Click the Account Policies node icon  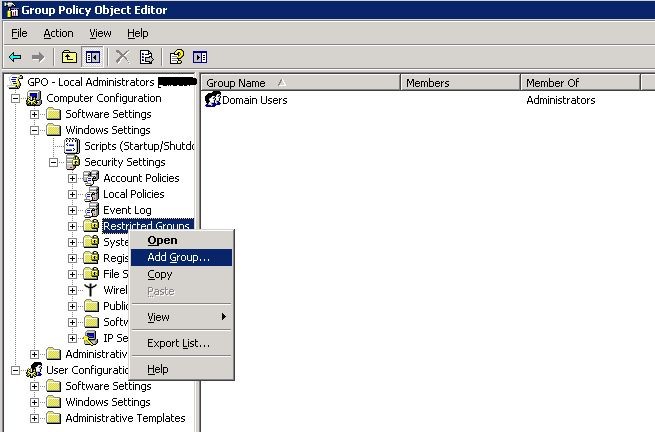[91, 178]
